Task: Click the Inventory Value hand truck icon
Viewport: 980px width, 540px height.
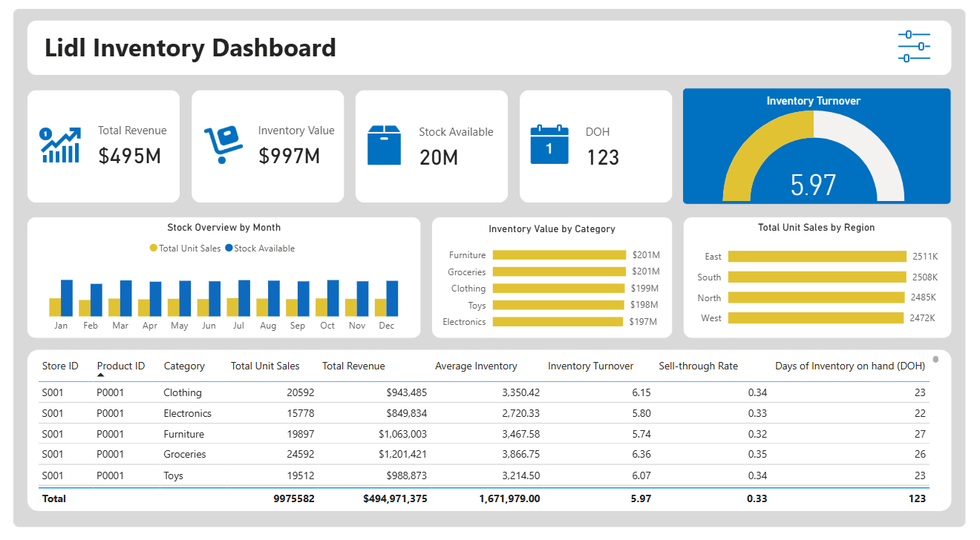Action: pyautogui.click(x=223, y=145)
